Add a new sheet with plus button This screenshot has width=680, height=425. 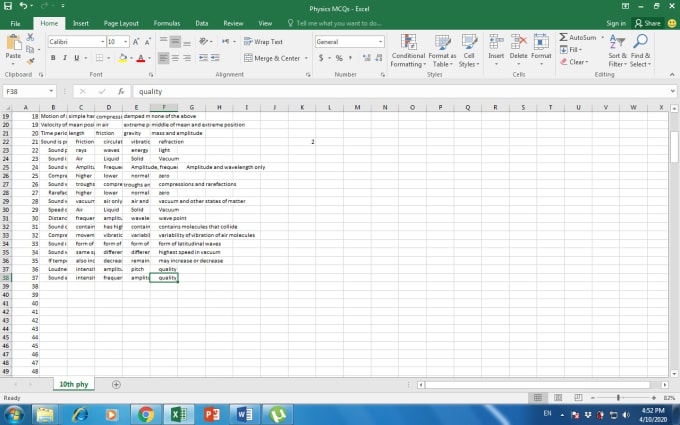pyautogui.click(x=116, y=385)
